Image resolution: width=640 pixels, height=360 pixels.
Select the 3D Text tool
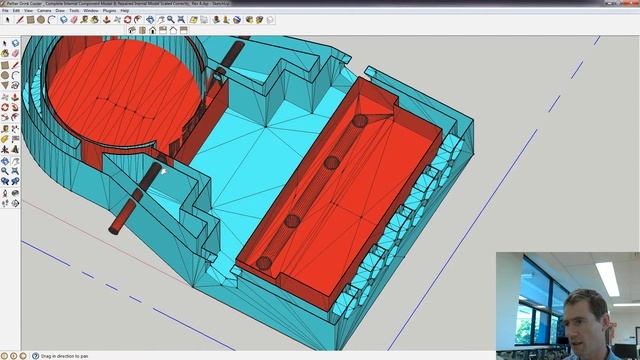coord(15,149)
